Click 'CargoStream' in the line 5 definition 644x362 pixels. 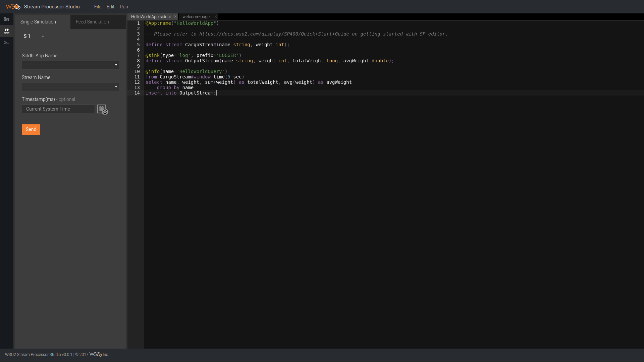click(x=201, y=45)
